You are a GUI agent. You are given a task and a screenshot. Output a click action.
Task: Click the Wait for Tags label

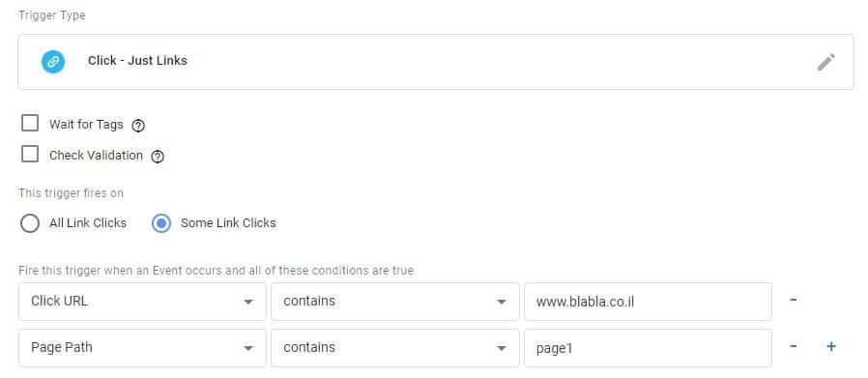point(86,125)
